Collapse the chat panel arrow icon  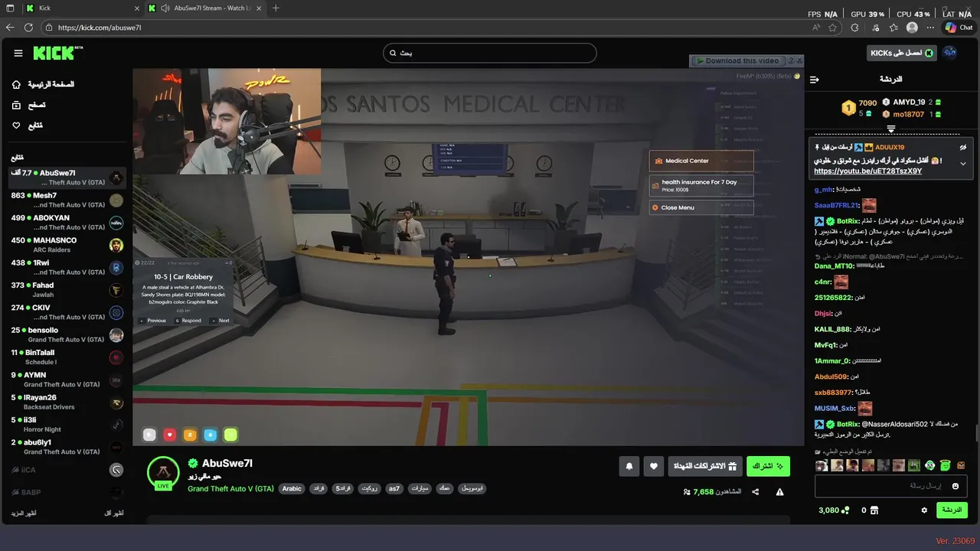pyautogui.click(x=815, y=80)
